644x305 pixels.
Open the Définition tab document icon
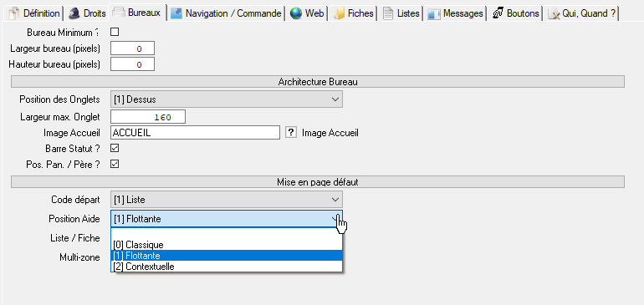coord(14,13)
